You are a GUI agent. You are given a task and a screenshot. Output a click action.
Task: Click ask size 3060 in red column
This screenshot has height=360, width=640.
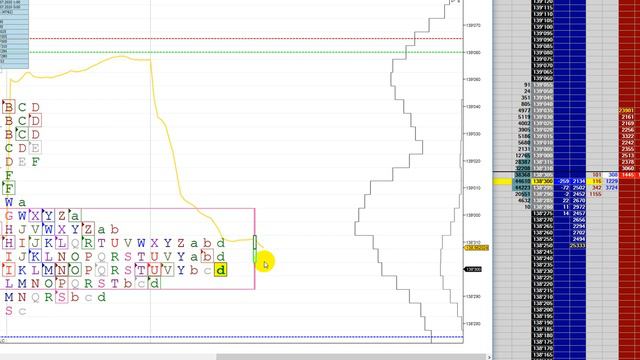pyautogui.click(x=627, y=169)
